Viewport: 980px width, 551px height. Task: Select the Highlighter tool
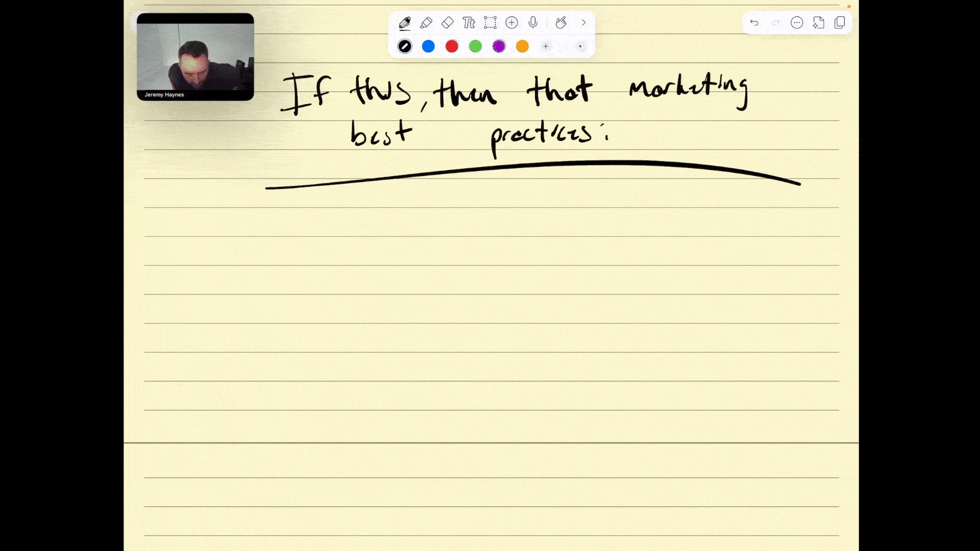pyautogui.click(x=426, y=23)
